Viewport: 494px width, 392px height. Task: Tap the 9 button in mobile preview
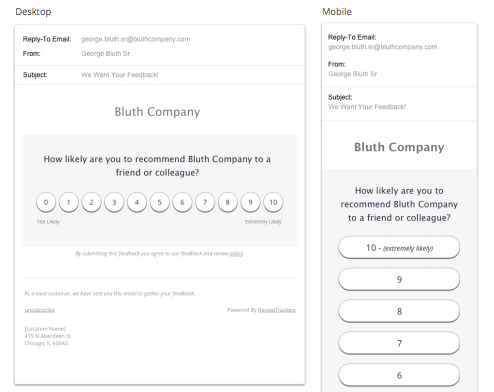click(x=399, y=279)
